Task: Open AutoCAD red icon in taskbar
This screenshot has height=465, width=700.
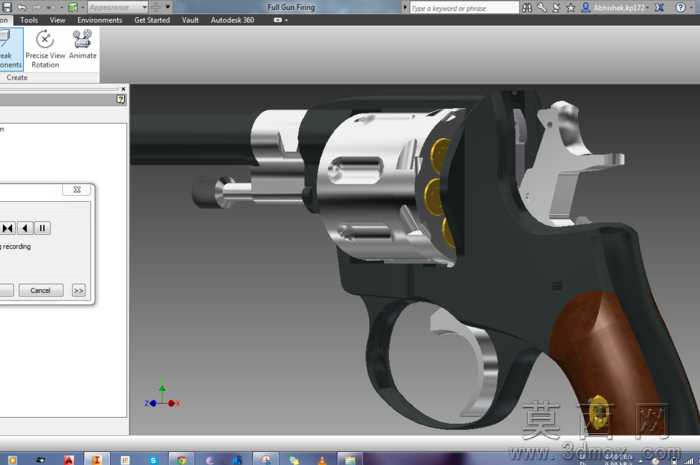Action: pyautogui.click(x=69, y=459)
